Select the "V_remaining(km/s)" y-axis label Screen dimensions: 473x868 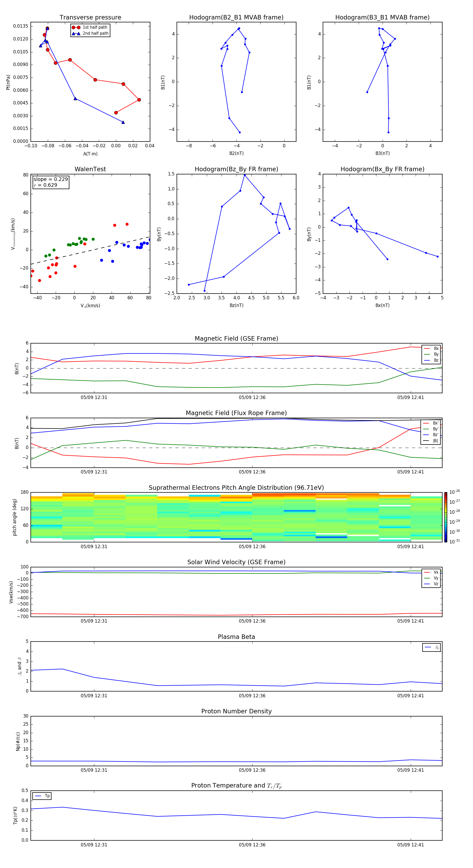[x=13, y=234]
